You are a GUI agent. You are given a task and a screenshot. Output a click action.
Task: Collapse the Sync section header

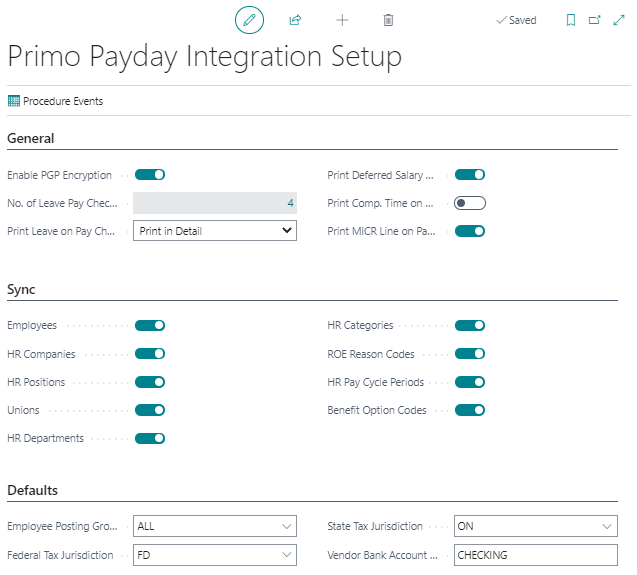[x=22, y=290]
